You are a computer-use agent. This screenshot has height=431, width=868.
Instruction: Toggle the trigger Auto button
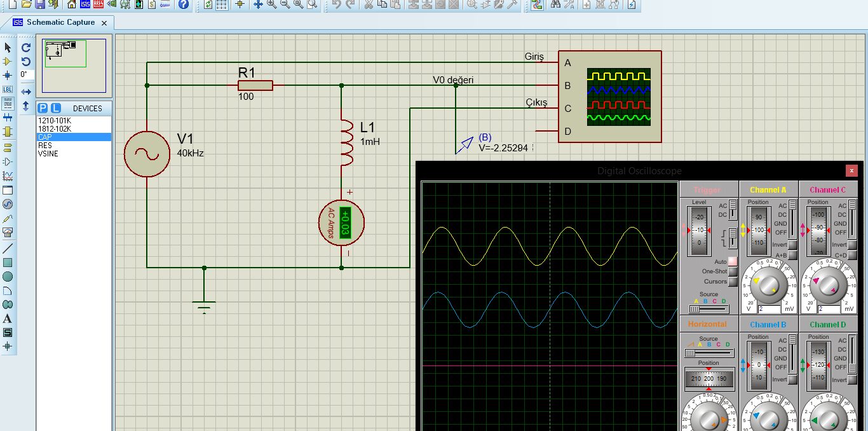(733, 261)
